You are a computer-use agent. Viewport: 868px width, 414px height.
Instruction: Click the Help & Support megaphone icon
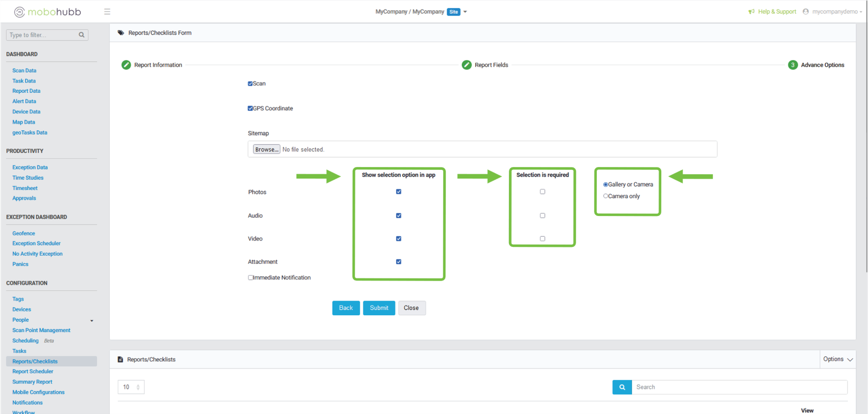click(x=751, y=11)
